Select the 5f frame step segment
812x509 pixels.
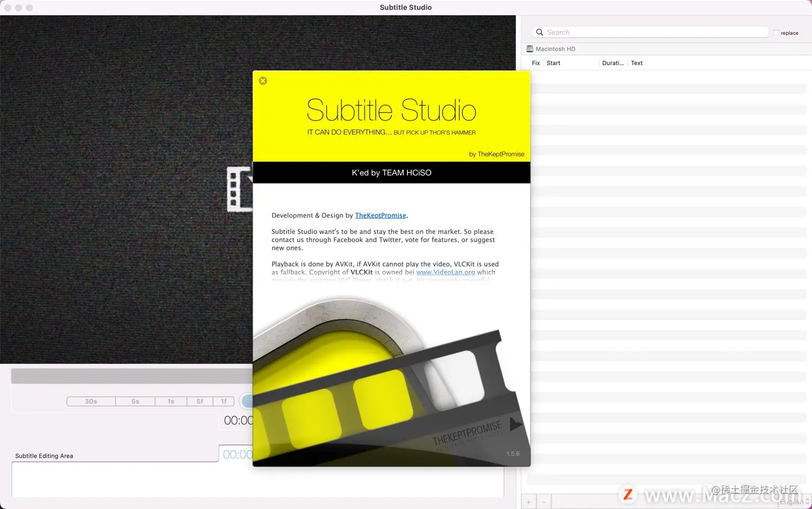(x=200, y=402)
